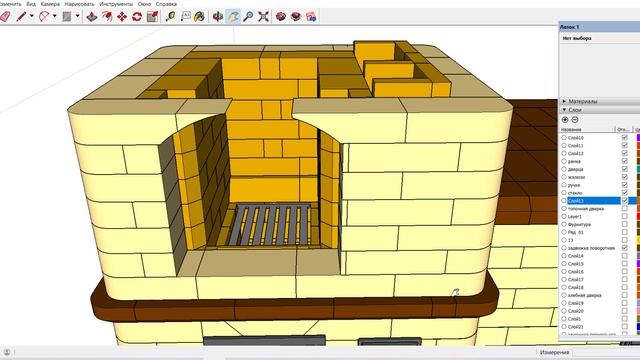The width and height of the screenshot is (640, 360).
Task: Select the Zoom magnifier tool
Action: point(248,17)
